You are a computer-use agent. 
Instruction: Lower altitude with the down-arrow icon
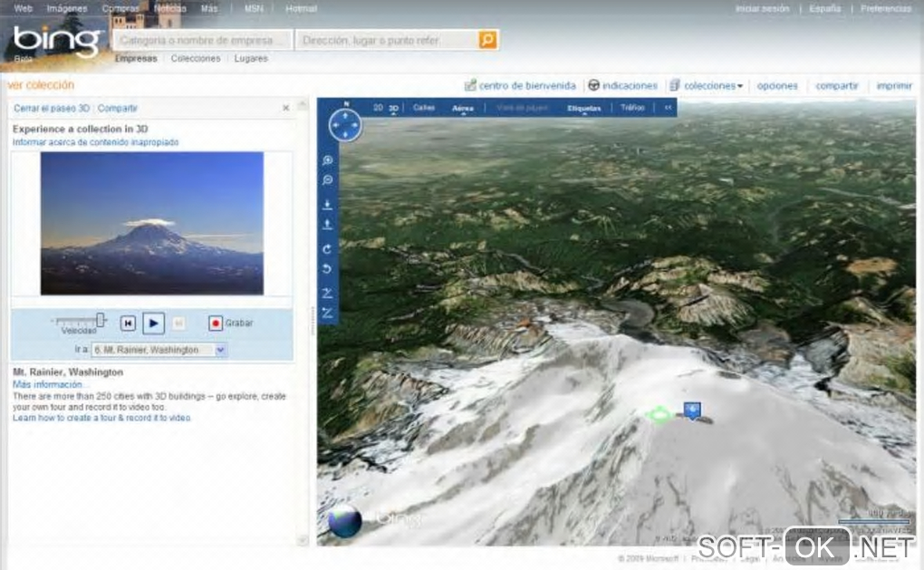[328, 205]
